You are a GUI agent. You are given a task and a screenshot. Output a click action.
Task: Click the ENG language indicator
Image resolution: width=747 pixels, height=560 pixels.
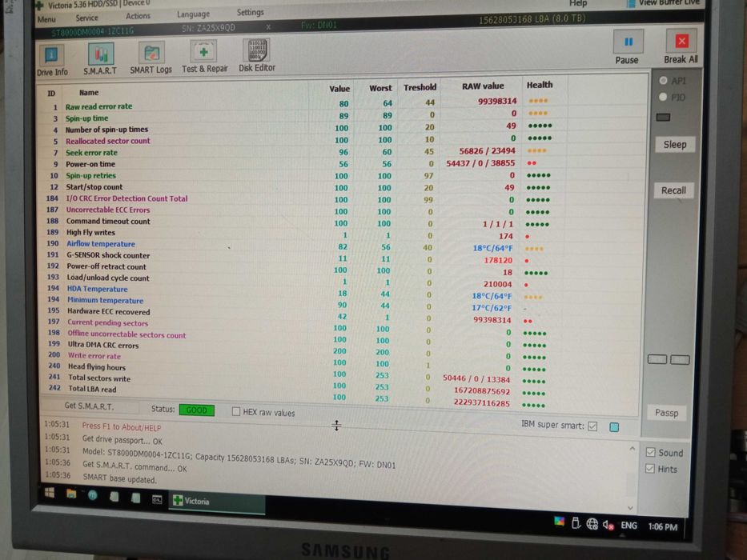coord(629,526)
